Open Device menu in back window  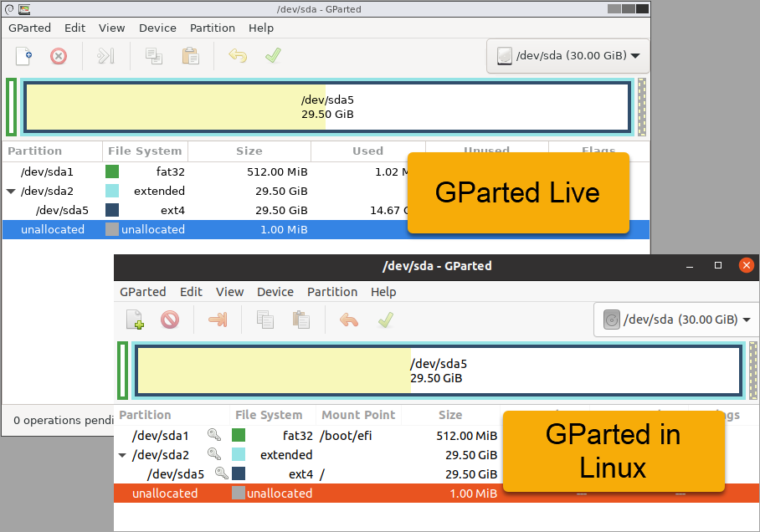coord(157,28)
